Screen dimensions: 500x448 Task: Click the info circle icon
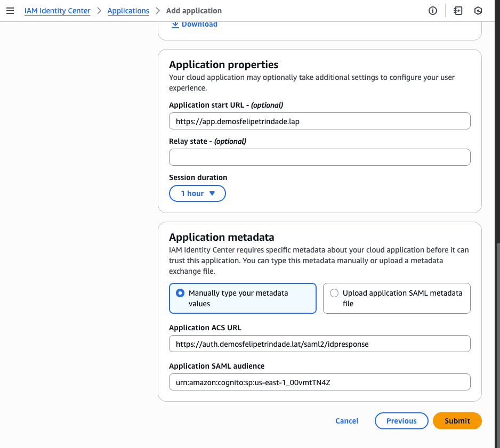click(433, 11)
